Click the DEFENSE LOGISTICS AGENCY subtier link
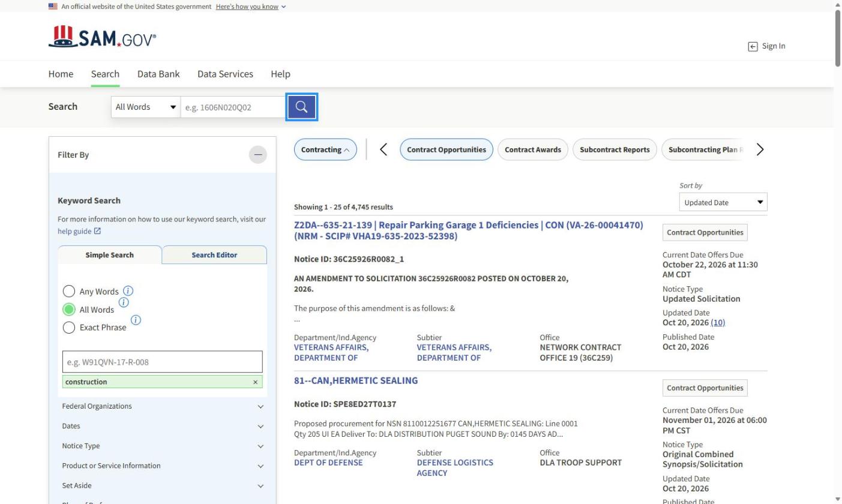This screenshot has width=842, height=504. 455,467
